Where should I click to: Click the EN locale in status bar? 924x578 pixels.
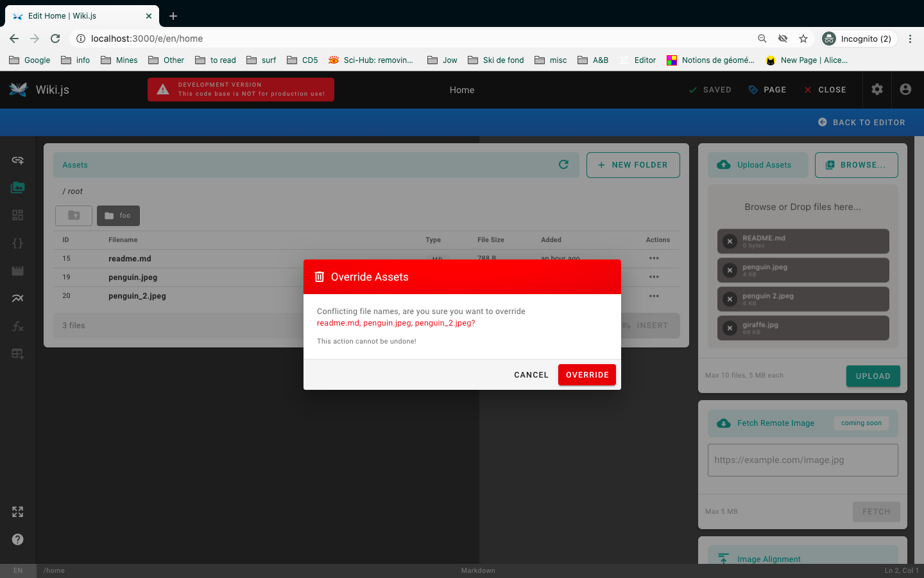click(18, 570)
